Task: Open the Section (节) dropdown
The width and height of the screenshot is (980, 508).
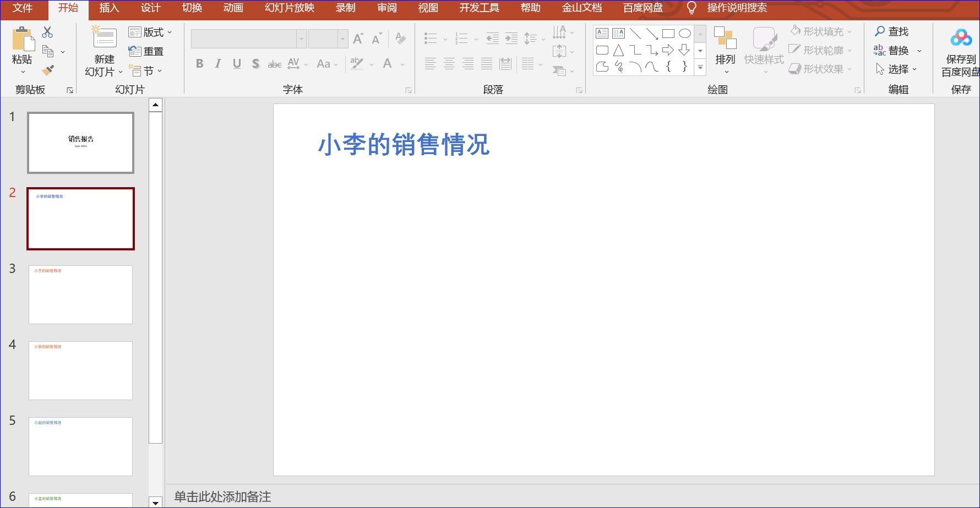Action: (145, 70)
